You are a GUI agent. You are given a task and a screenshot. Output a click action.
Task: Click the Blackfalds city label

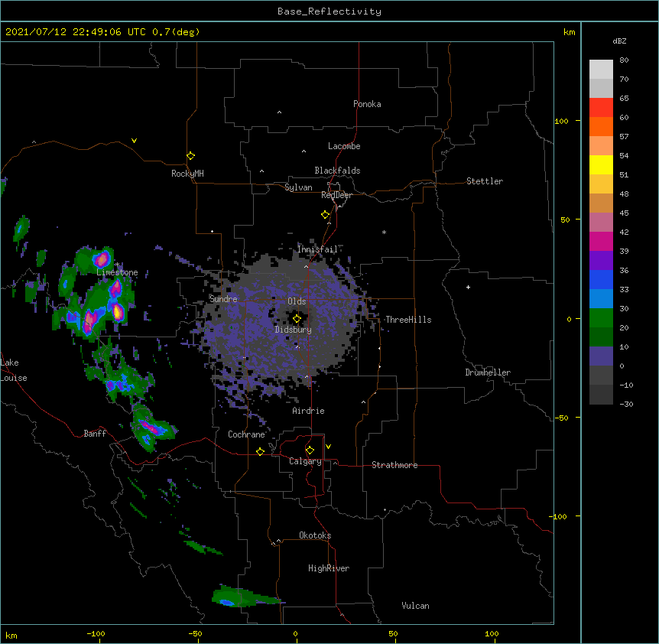pyautogui.click(x=337, y=171)
